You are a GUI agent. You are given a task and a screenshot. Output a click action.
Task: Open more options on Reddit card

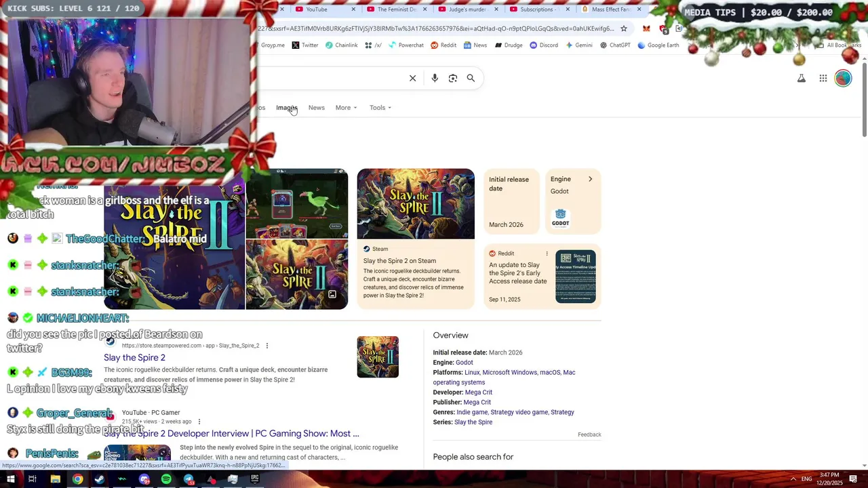547,253
